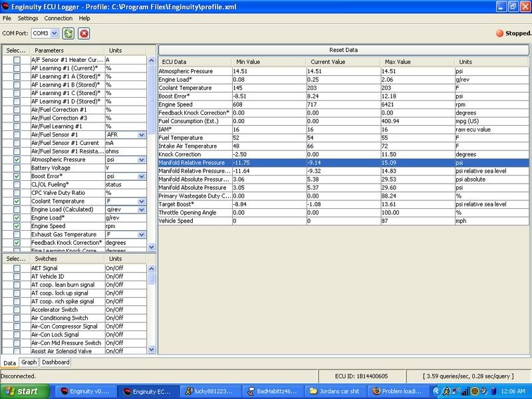Open the Help menu
The height and width of the screenshot is (399, 532).
tap(84, 19)
